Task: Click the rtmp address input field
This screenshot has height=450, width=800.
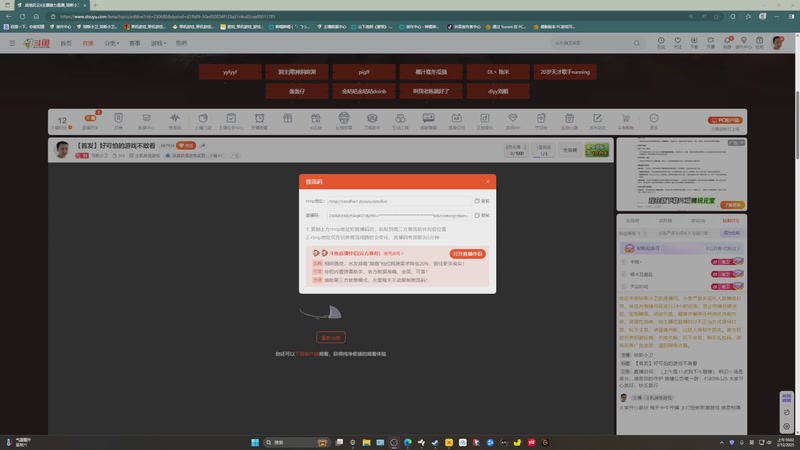Action: (x=398, y=201)
